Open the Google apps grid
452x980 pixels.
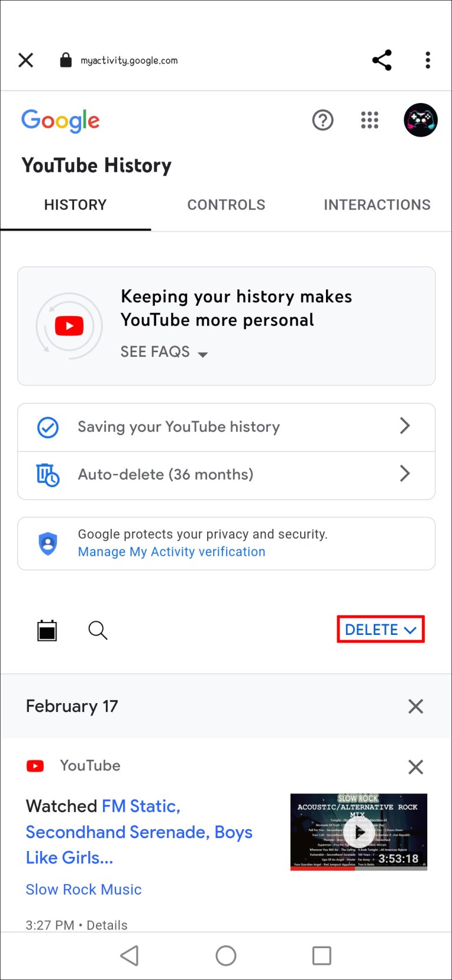point(370,120)
